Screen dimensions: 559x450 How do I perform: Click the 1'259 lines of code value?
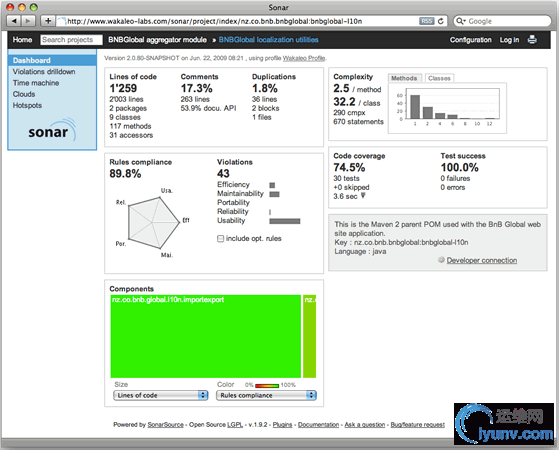coord(123,88)
